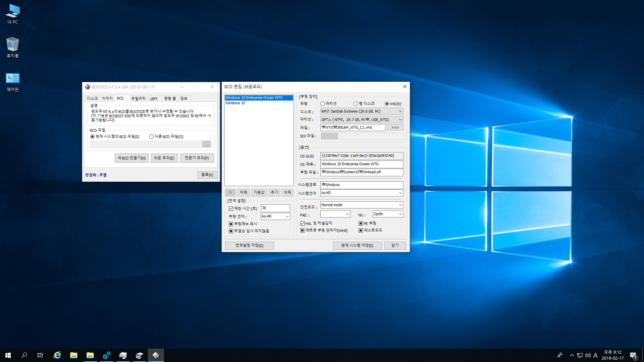The image size is (644, 362).
Task: Click the 닫기 button in BCD editor
Action: click(395, 246)
